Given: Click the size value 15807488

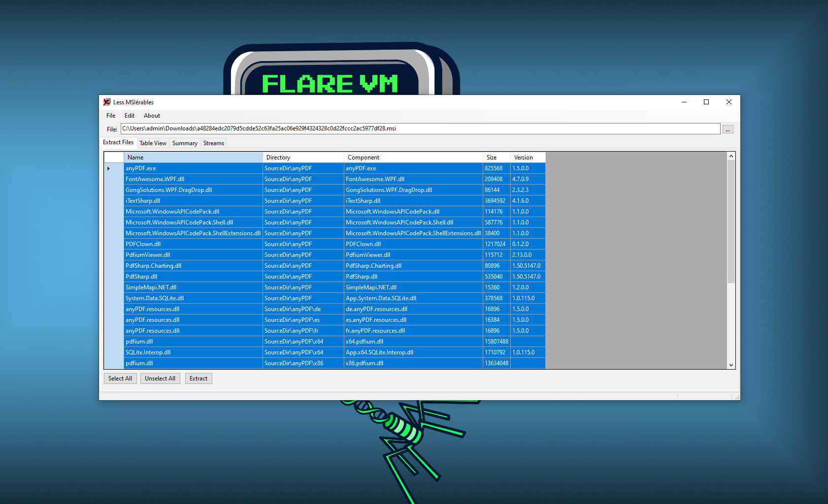Looking at the screenshot, I should [497, 342].
